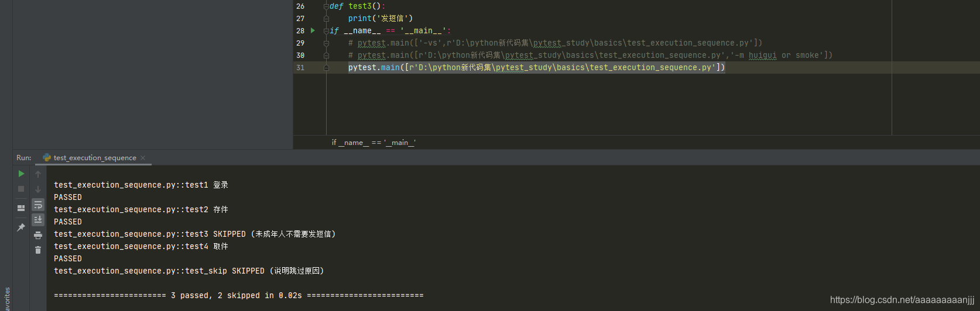Run the main block via gutter arrow
The height and width of the screenshot is (311, 980).
pos(313,30)
